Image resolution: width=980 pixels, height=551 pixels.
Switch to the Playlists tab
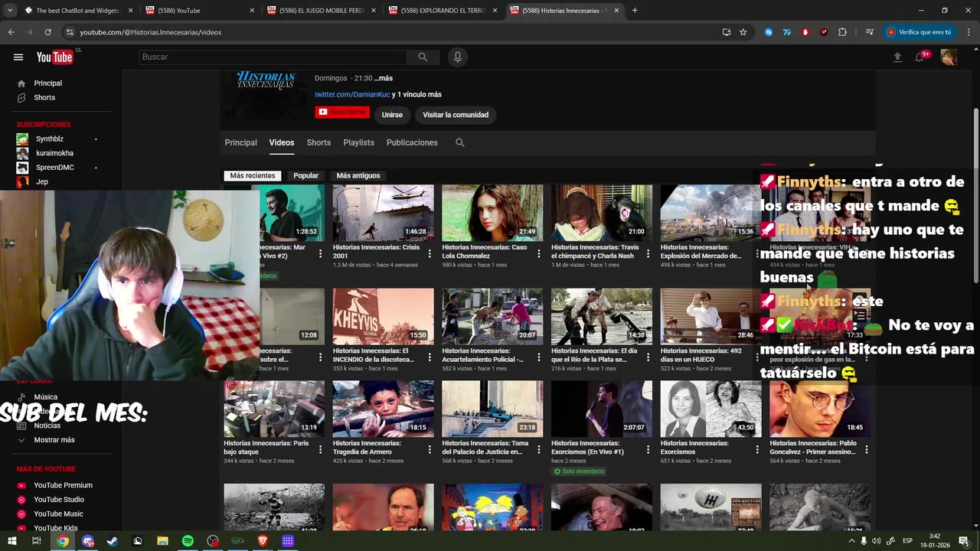pyautogui.click(x=358, y=142)
